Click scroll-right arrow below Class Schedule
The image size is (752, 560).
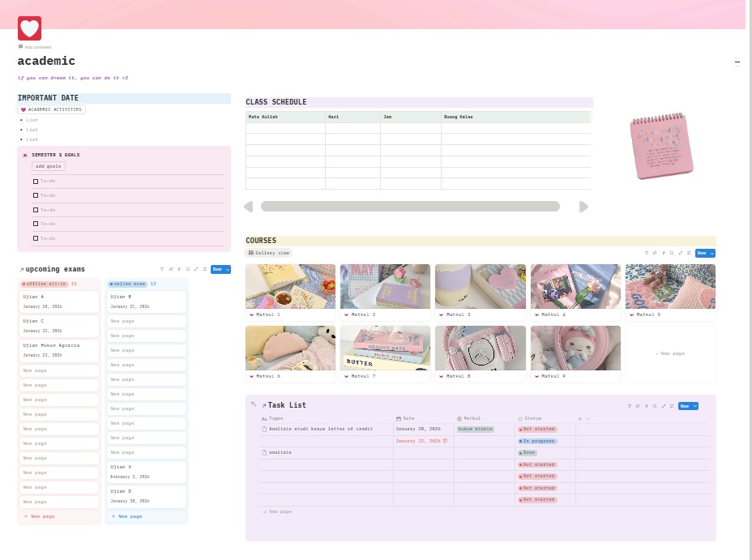pyautogui.click(x=583, y=207)
